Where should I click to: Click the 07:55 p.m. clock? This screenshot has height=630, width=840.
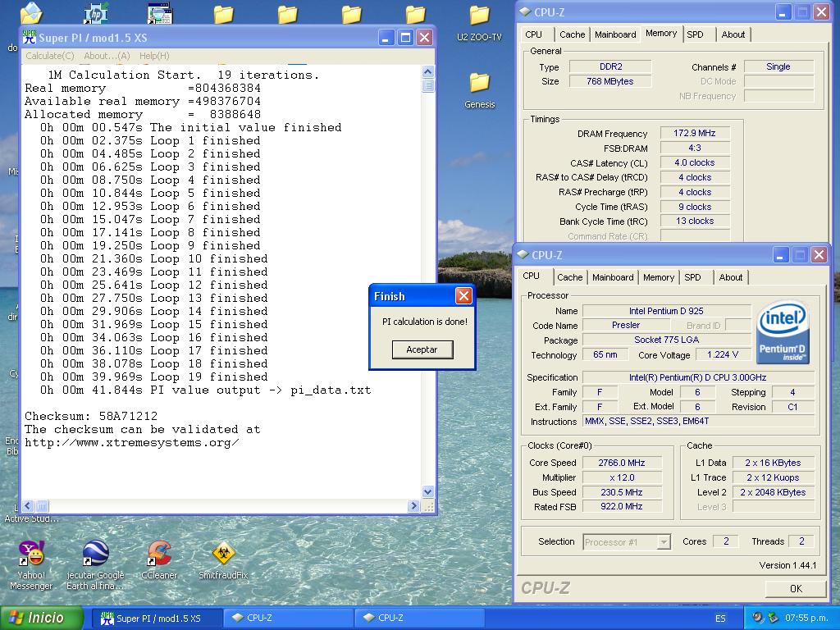pyautogui.click(x=807, y=619)
